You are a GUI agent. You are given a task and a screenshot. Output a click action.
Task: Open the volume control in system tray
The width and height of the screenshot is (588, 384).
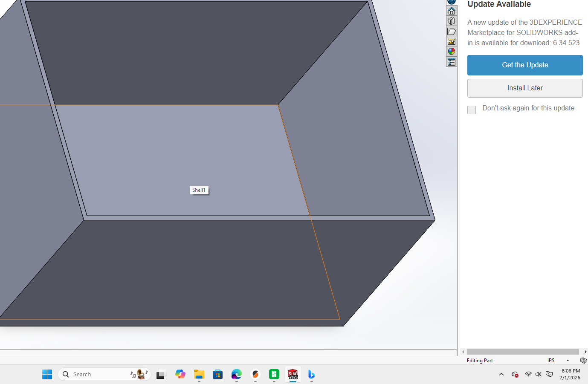click(x=539, y=374)
